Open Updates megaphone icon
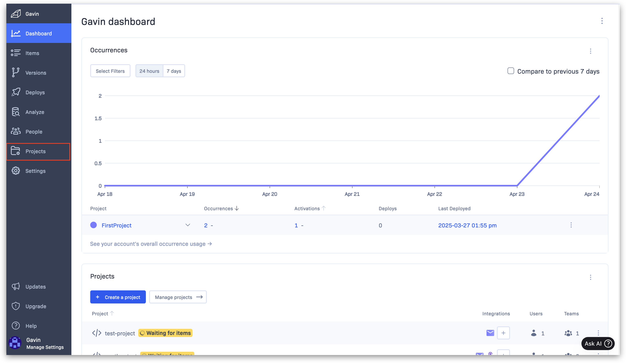This screenshot has height=364, width=626. [16, 286]
